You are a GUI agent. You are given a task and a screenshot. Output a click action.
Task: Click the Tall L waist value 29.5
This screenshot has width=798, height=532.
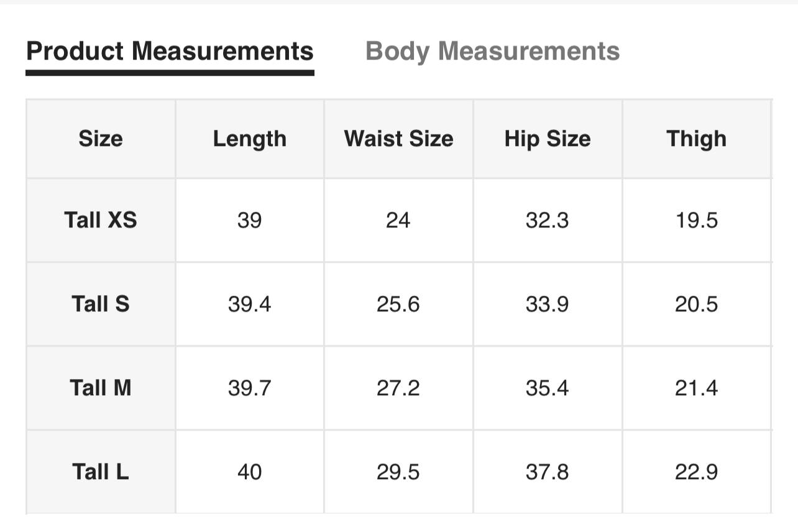[398, 472]
